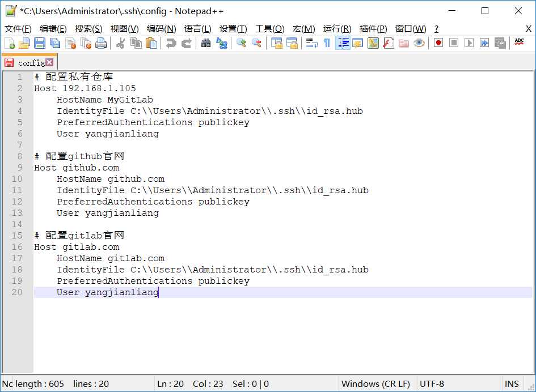Cut selection with scissors icon
Screen dimensions: 536x392
(x=120, y=44)
